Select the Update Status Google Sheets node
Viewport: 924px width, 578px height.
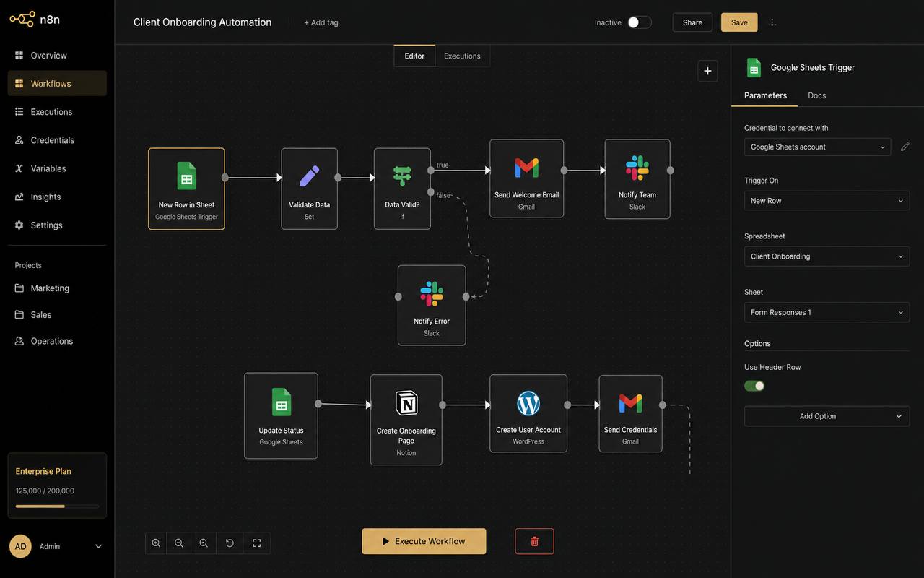(281, 415)
